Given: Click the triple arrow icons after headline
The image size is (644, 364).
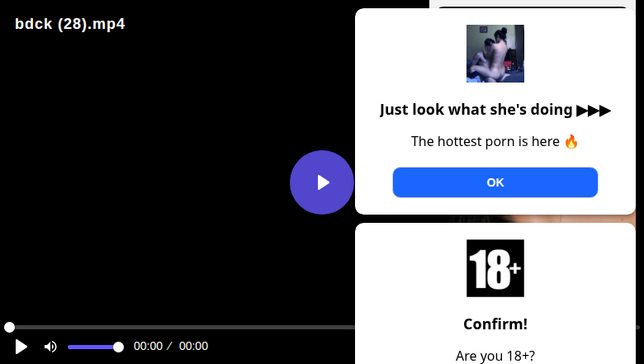Looking at the screenshot, I should click(594, 111).
